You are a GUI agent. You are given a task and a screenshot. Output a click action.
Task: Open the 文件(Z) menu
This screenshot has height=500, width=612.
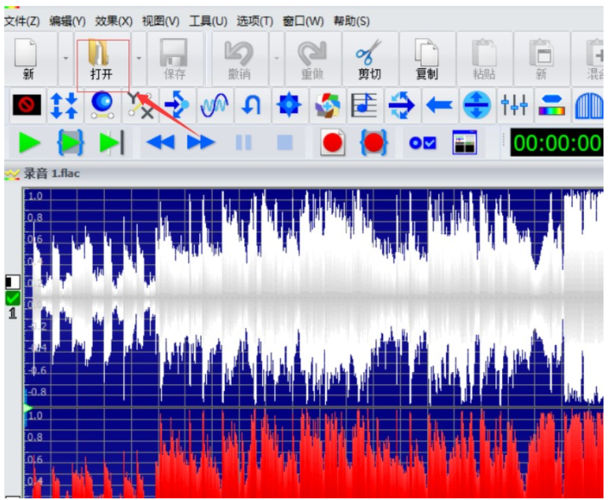click(x=21, y=21)
